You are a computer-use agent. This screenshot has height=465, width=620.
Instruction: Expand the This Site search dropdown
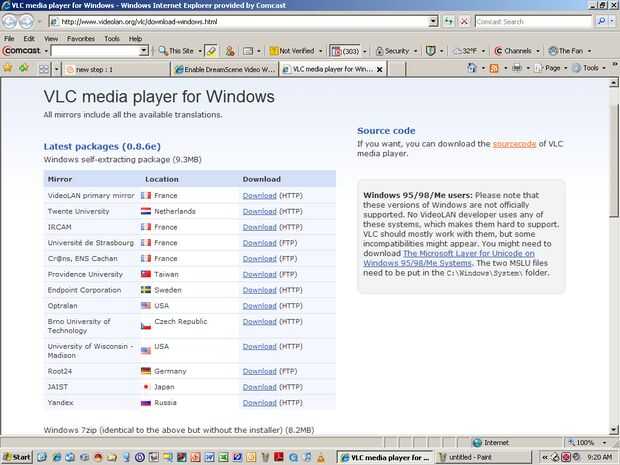point(200,51)
